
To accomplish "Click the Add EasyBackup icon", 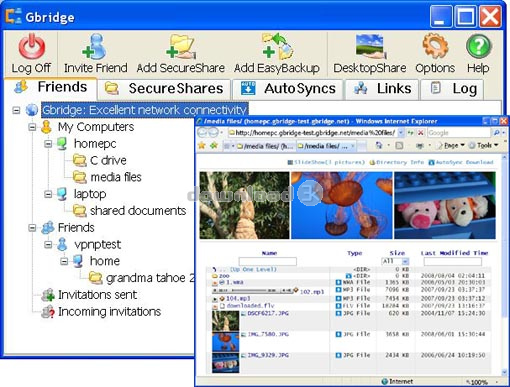I will 277,46.
